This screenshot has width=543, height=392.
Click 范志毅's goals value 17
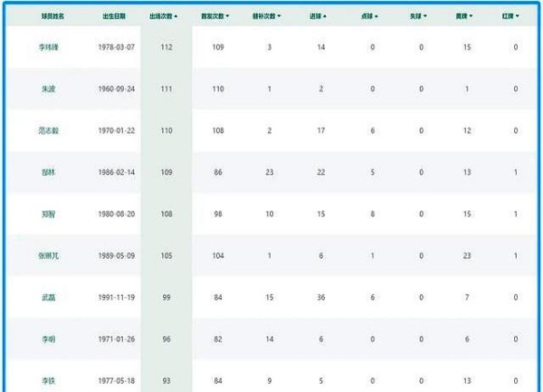pos(321,130)
